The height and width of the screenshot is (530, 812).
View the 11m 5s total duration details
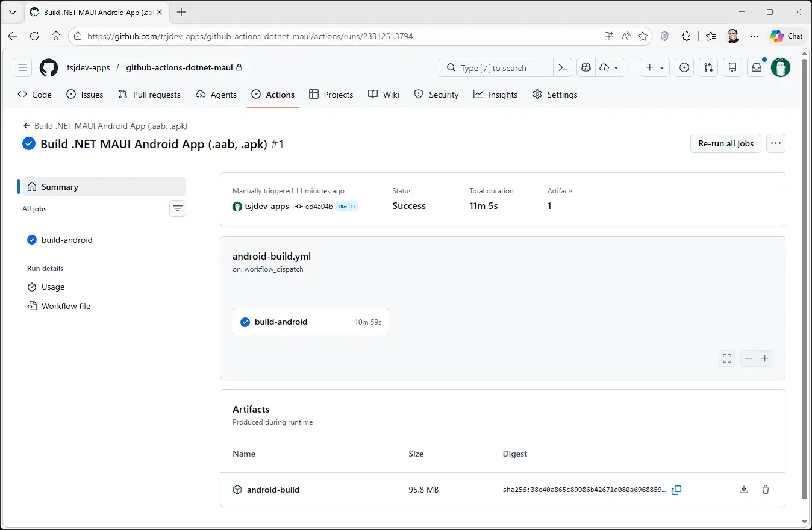(484, 206)
